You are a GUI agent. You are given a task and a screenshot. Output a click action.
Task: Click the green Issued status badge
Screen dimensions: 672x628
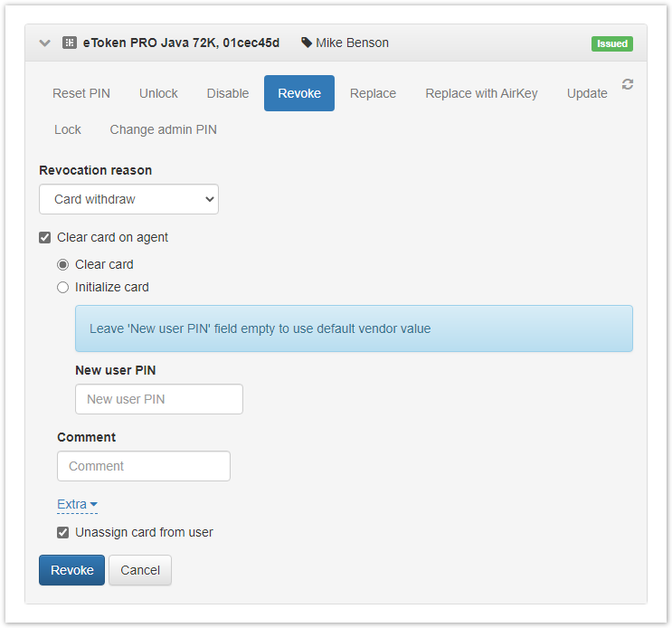(x=612, y=43)
